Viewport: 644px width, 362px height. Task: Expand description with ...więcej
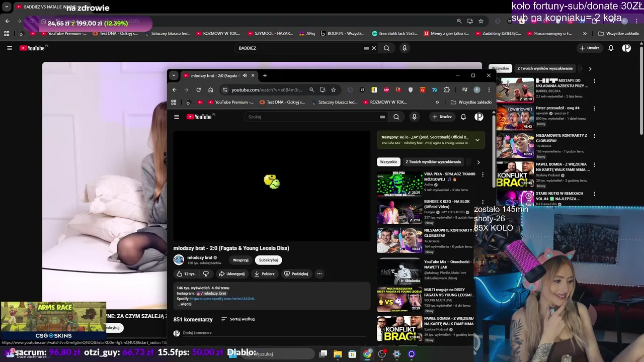point(185,304)
